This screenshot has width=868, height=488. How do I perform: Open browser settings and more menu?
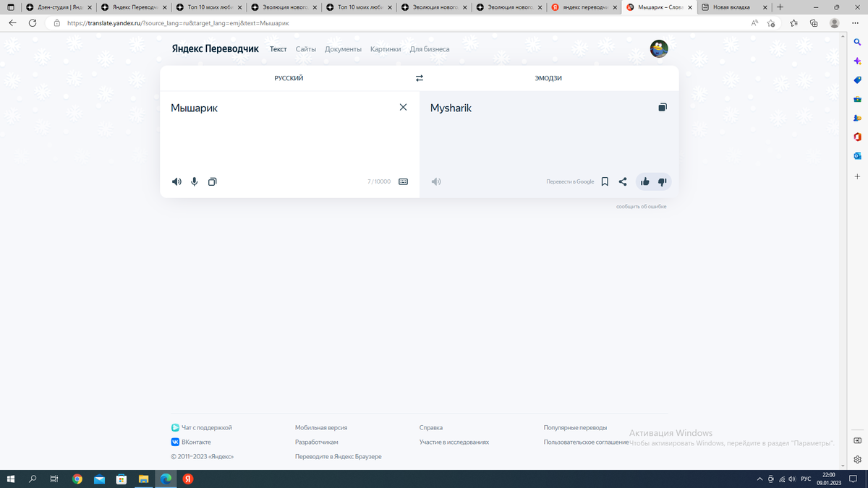point(856,23)
